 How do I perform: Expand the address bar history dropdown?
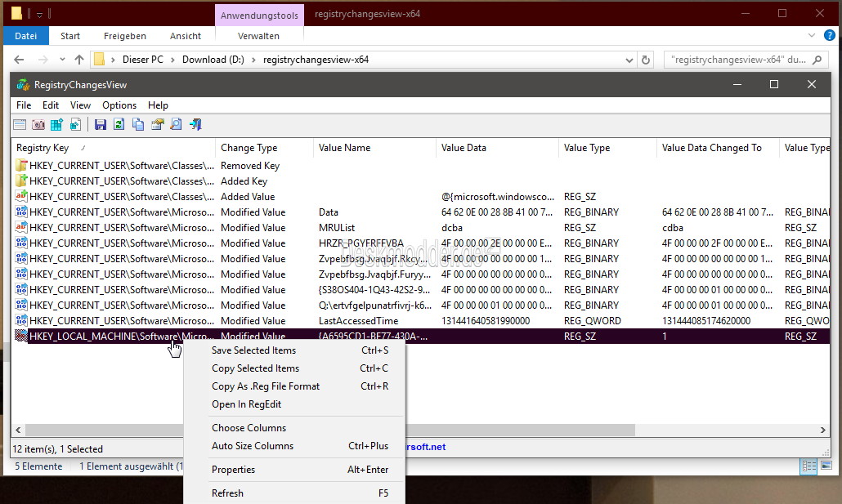coord(629,60)
